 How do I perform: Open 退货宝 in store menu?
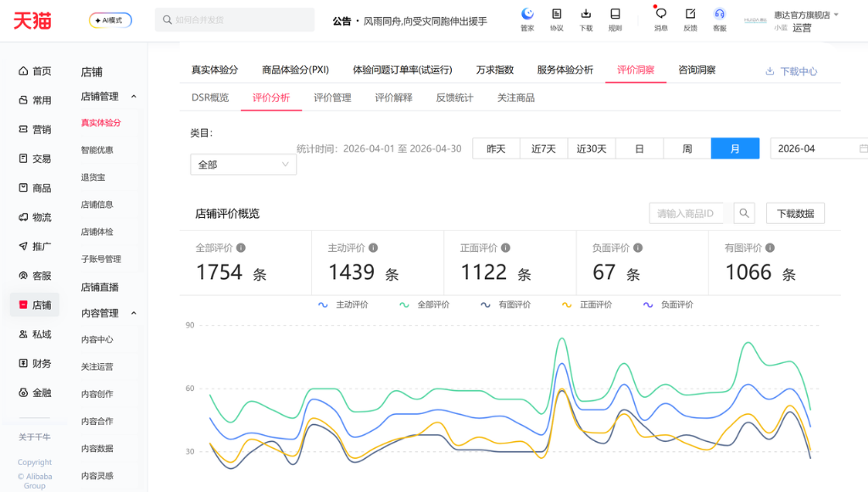[x=93, y=177]
